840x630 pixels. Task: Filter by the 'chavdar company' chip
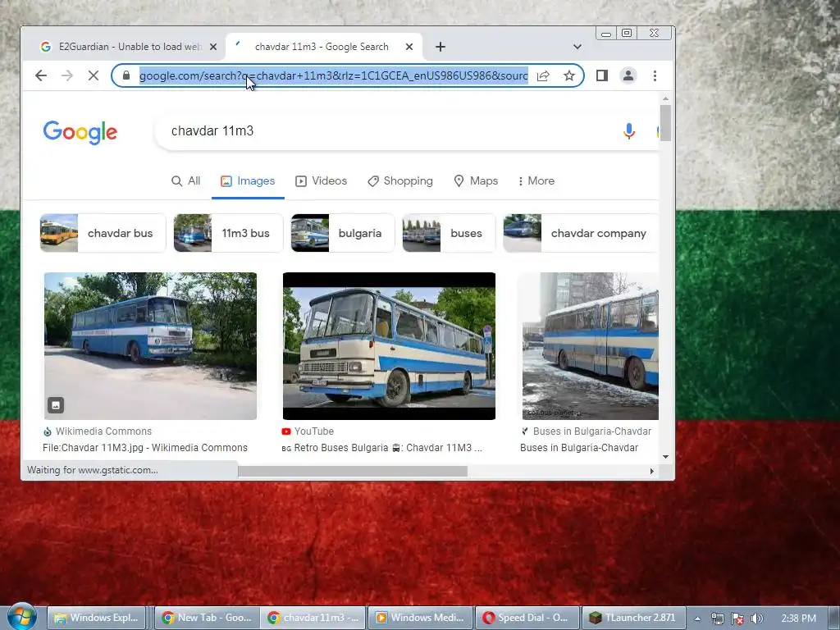[581, 233]
